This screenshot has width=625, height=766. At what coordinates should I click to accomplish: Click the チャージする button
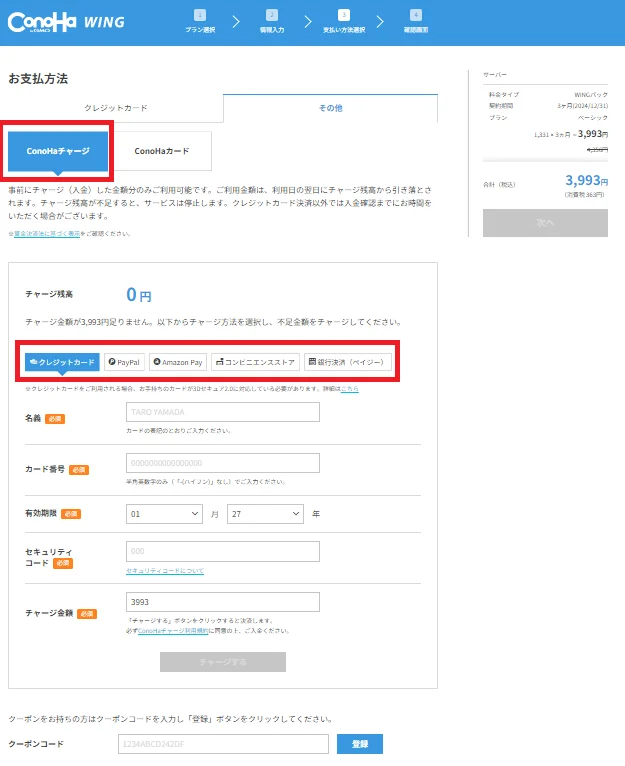(223, 662)
